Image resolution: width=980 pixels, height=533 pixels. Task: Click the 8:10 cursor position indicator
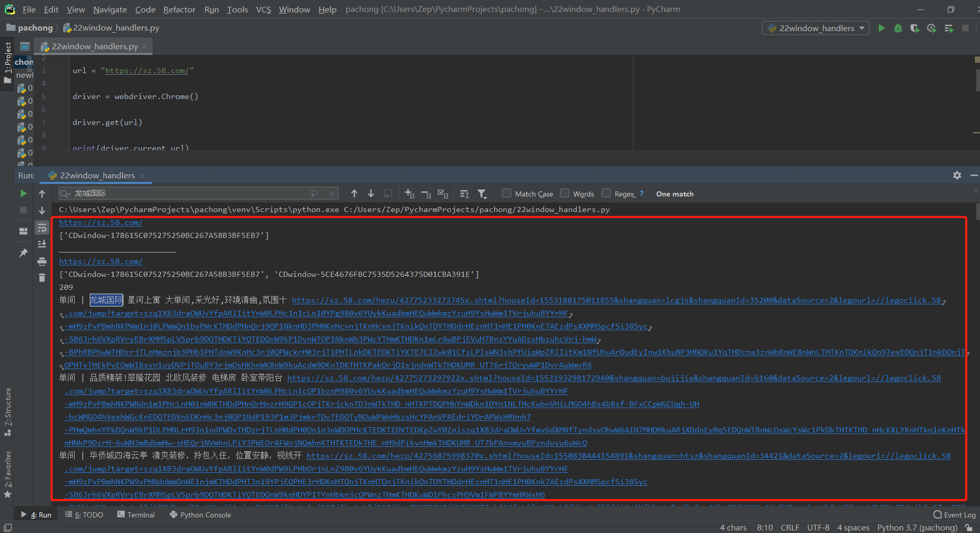tap(765, 527)
